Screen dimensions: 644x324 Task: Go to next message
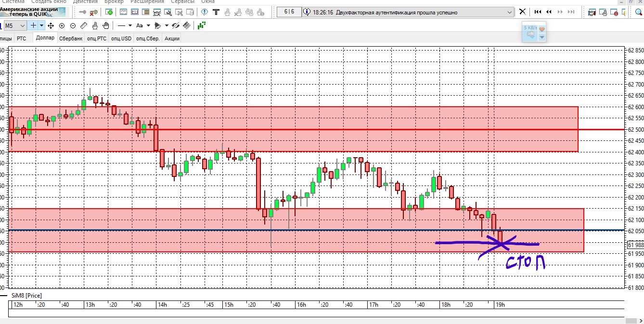coord(560,12)
